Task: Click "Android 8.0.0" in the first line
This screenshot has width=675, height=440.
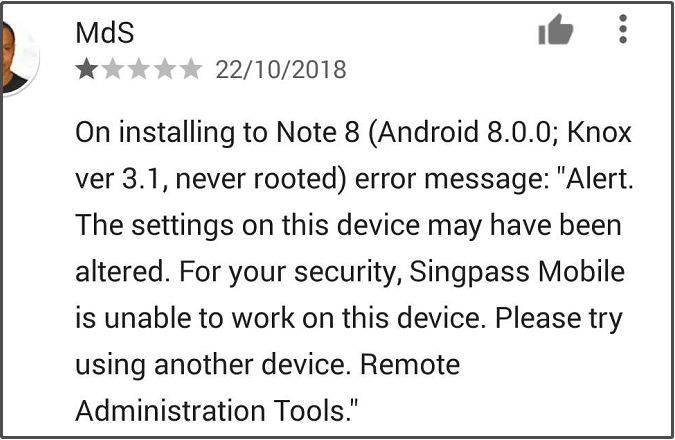Action: (464, 133)
